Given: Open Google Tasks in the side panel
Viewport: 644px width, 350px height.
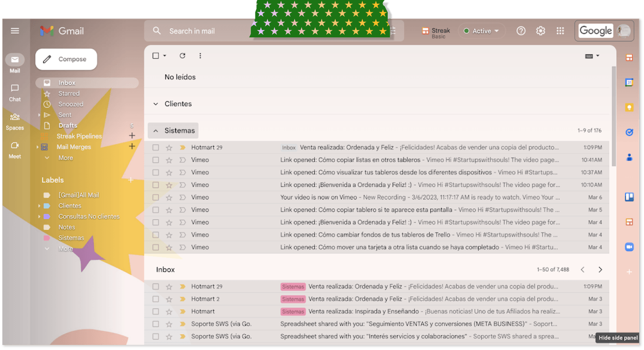Looking at the screenshot, I should point(629,132).
